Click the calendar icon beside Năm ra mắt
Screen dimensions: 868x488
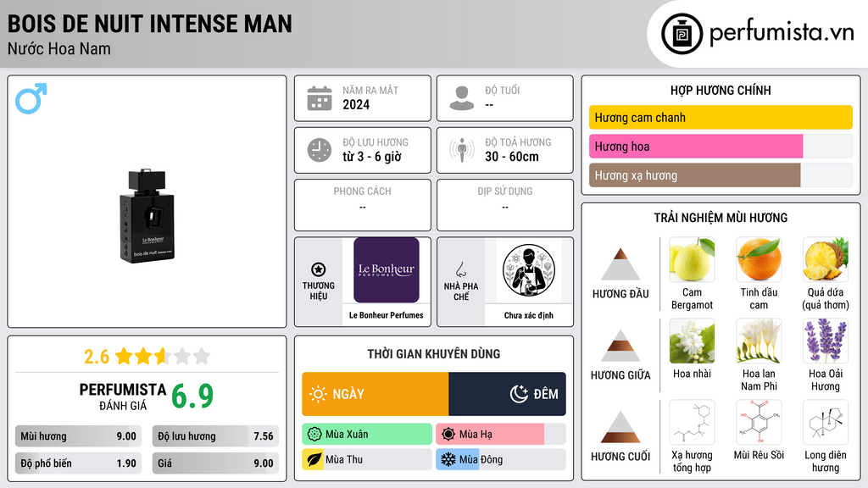click(x=320, y=98)
